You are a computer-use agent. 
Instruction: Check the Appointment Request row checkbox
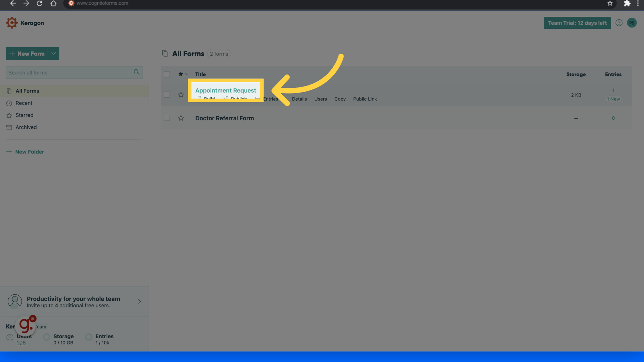pos(167,95)
